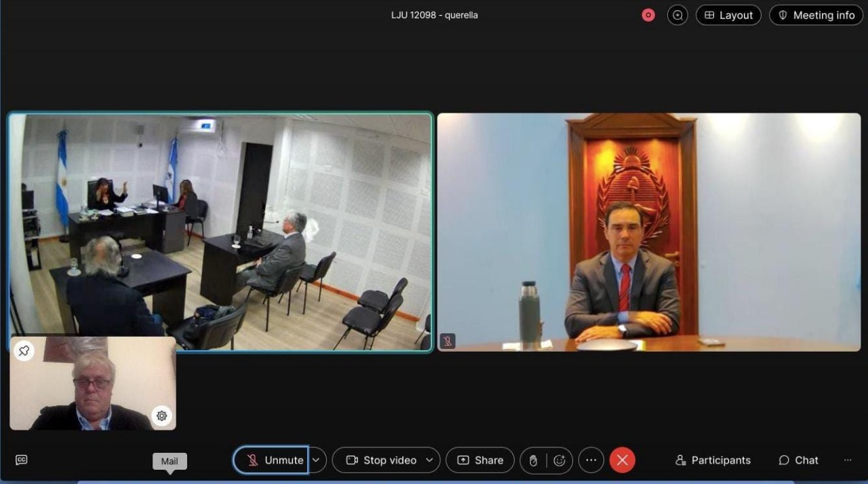Unmute the microphone
868x484 pixels.
271,460
